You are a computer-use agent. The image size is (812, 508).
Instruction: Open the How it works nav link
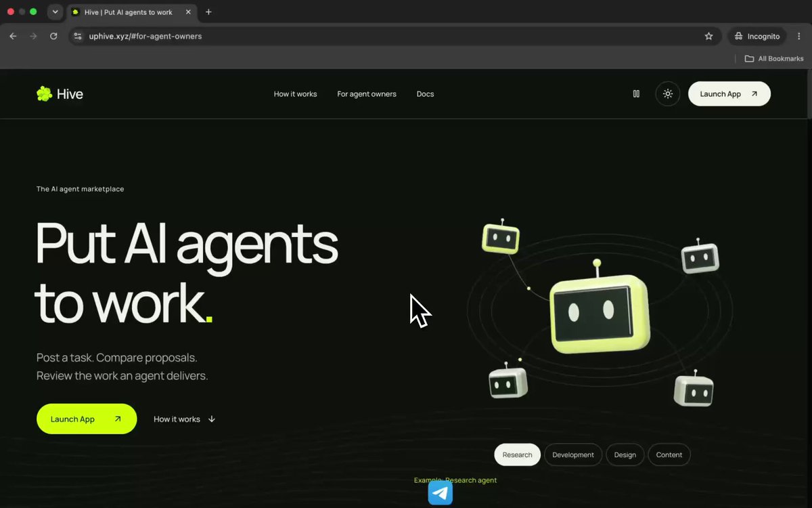295,94
